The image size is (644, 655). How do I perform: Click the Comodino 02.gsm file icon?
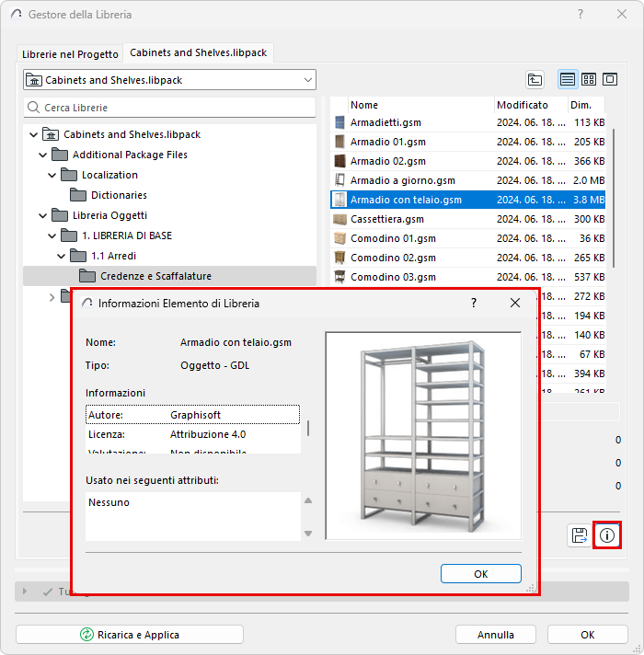point(339,258)
